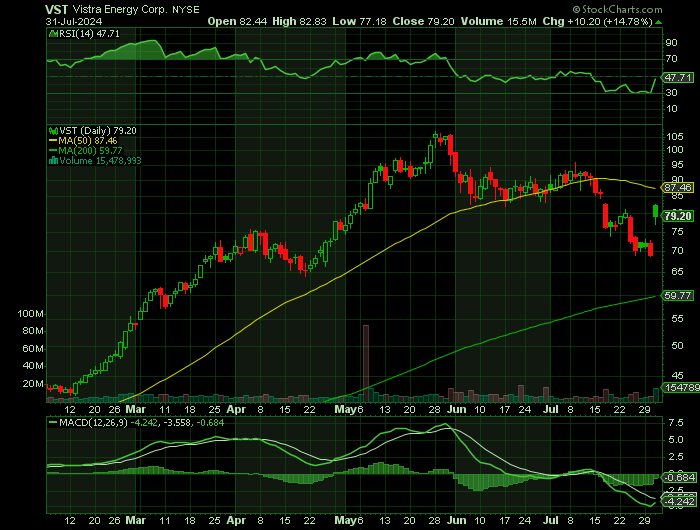The height and width of the screenshot is (530, 700).
Task: Click the Volume 15,478,993 legend entry
Action: click(x=95, y=161)
